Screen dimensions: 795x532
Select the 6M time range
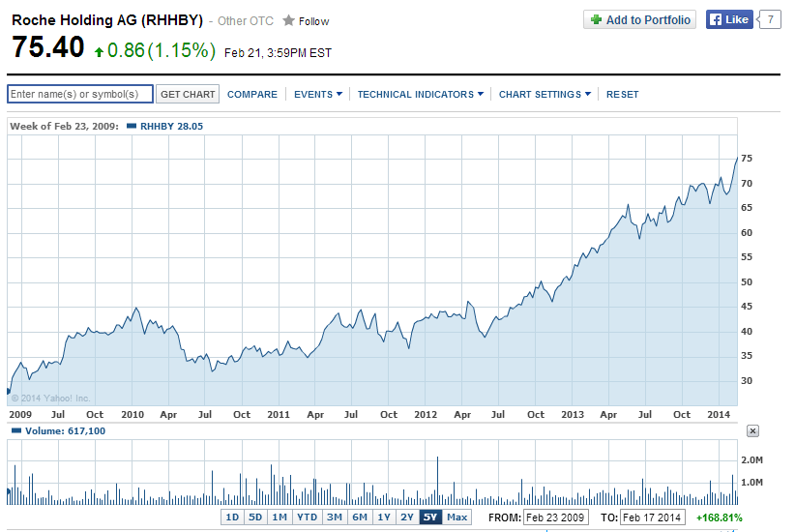tap(360, 517)
